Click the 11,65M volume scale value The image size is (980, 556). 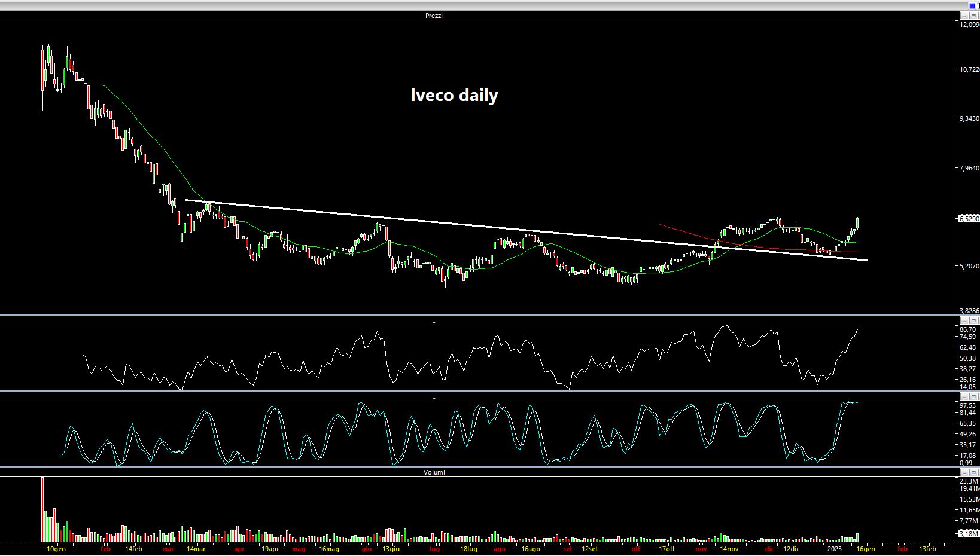click(x=969, y=510)
